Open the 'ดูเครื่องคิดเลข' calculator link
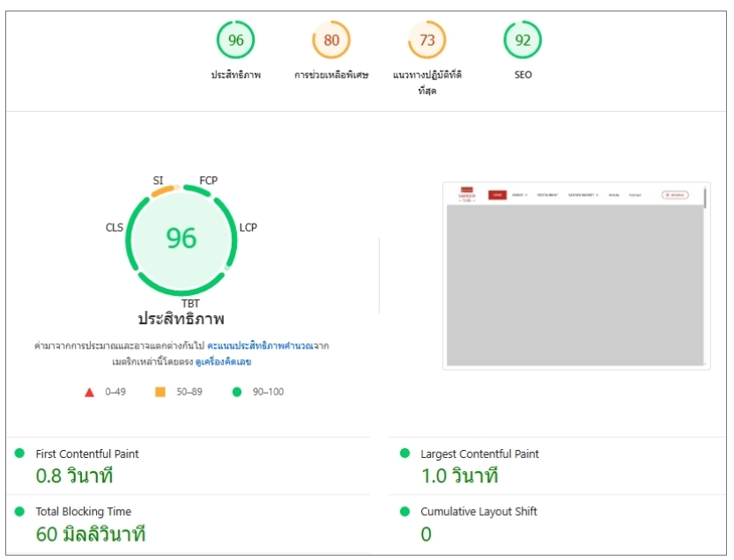 coord(223,362)
